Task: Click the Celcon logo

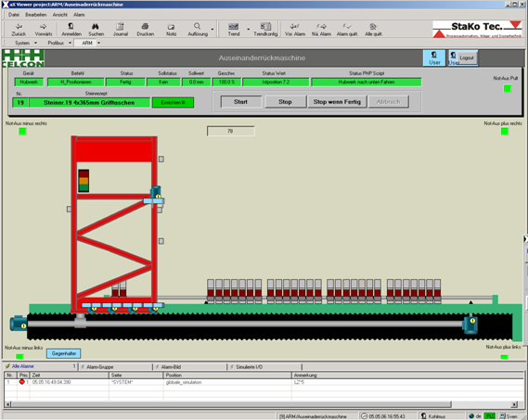Action: point(23,58)
